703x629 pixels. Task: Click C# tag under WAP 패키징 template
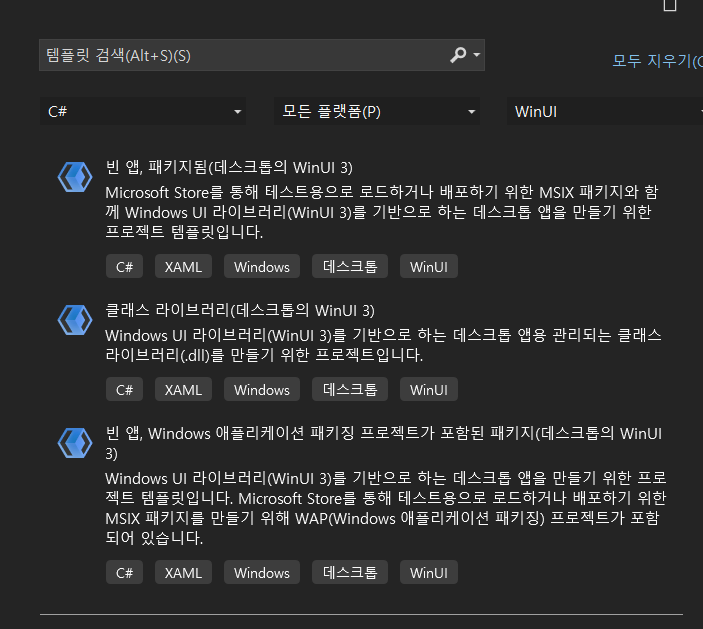tap(125, 573)
